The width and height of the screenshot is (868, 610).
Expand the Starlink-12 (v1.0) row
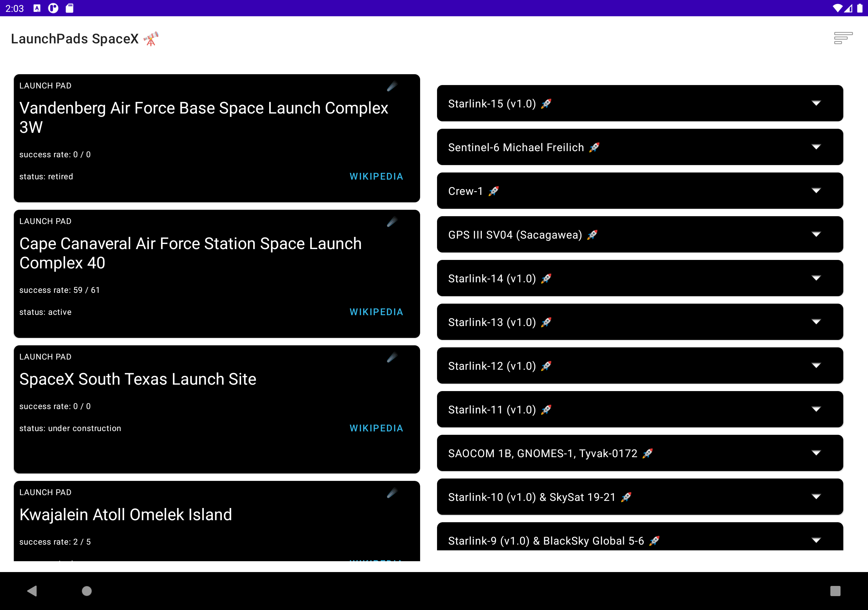[816, 365]
